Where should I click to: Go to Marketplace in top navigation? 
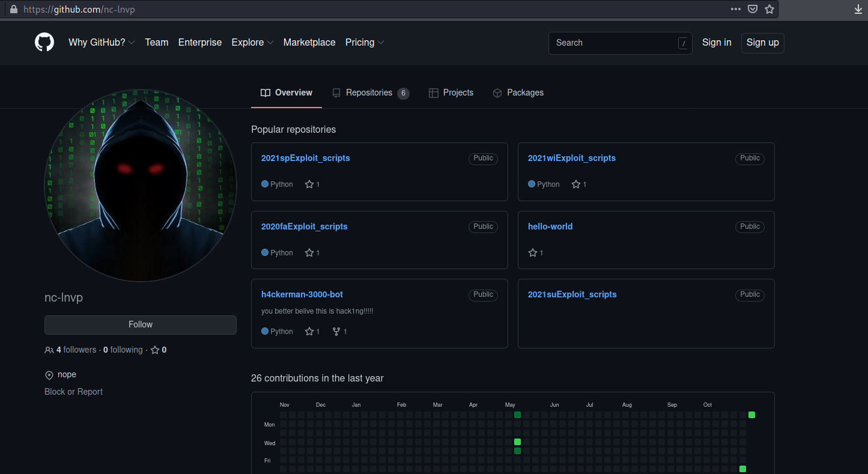[x=309, y=42]
